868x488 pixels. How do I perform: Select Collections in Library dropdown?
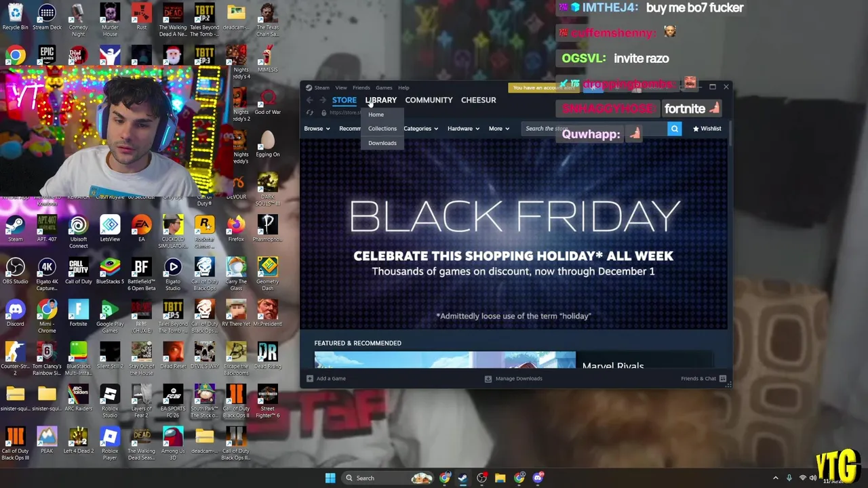click(x=382, y=129)
